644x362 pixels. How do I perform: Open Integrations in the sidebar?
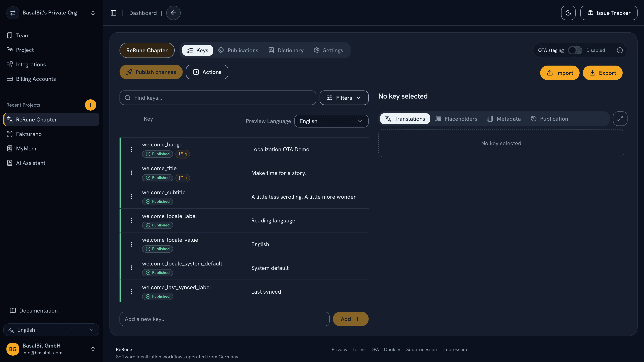[x=51, y=64]
